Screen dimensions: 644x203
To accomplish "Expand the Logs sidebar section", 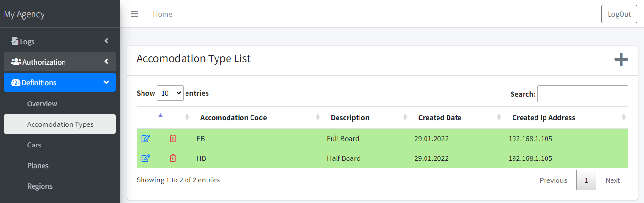I will tap(60, 41).
